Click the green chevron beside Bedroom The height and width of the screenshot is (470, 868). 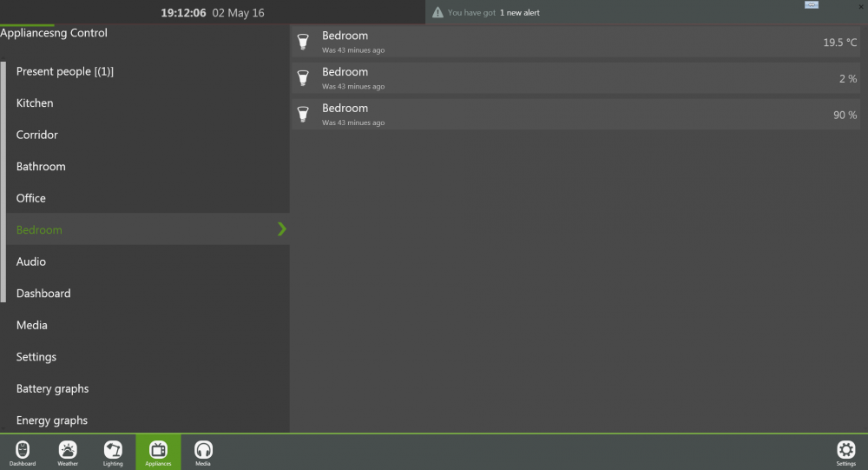281,229
